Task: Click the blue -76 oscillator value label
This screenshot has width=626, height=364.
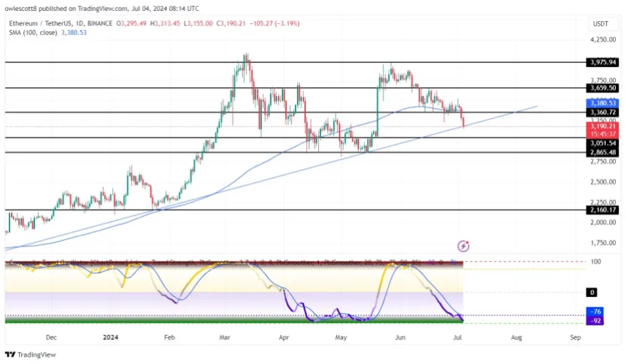Action: pyautogui.click(x=595, y=312)
